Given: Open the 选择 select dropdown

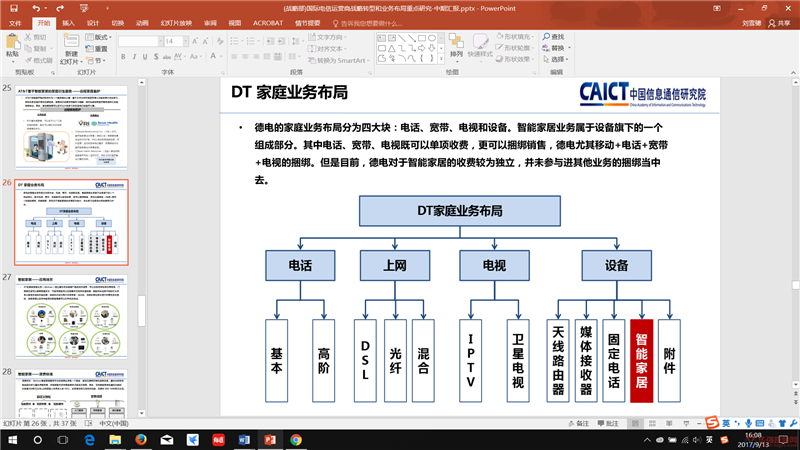Looking at the screenshot, I should [x=556, y=59].
